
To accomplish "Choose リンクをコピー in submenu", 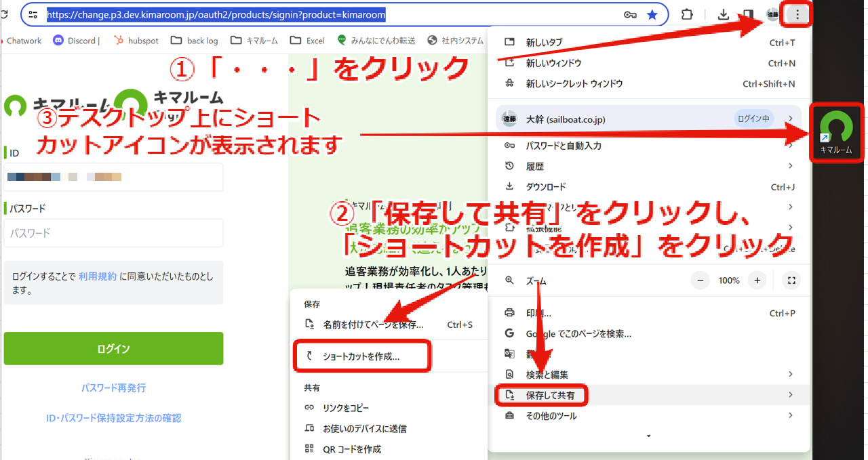I will [388, 408].
